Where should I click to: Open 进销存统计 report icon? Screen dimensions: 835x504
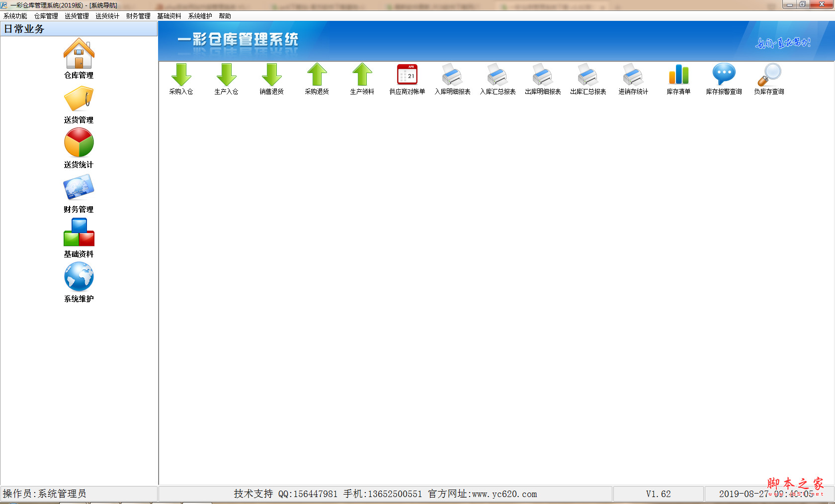(633, 75)
